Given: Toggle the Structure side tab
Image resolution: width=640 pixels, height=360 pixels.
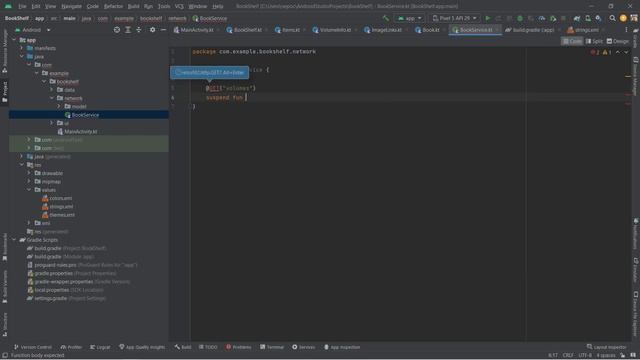Looking at the screenshot, I should 4,324.
